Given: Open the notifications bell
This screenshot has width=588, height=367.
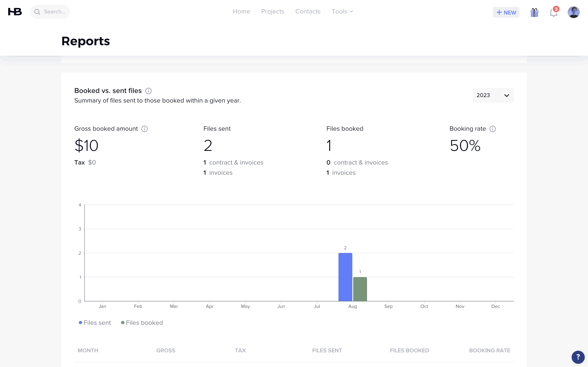Looking at the screenshot, I should pyautogui.click(x=553, y=12).
